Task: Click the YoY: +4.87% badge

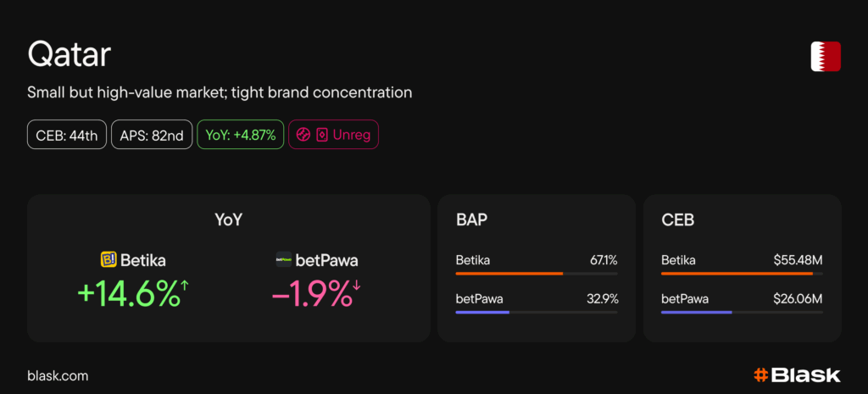Action: [x=240, y=135]
